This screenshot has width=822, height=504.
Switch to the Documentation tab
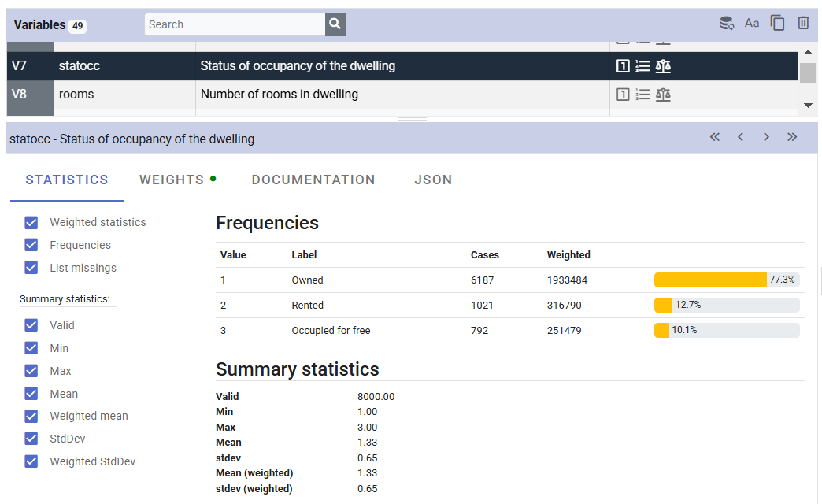(x=313, y=180)
